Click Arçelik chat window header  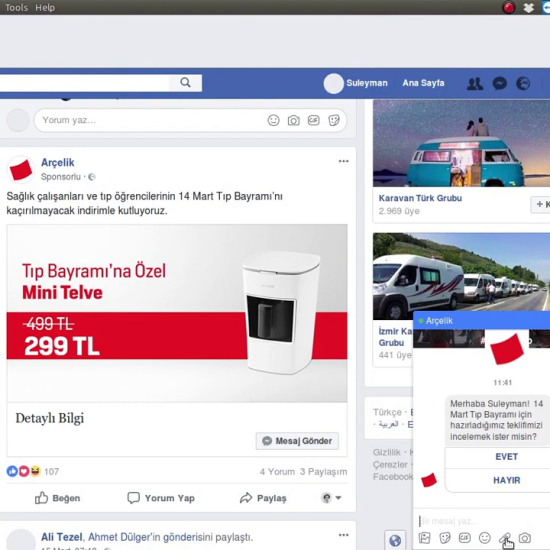click(482, 321)
